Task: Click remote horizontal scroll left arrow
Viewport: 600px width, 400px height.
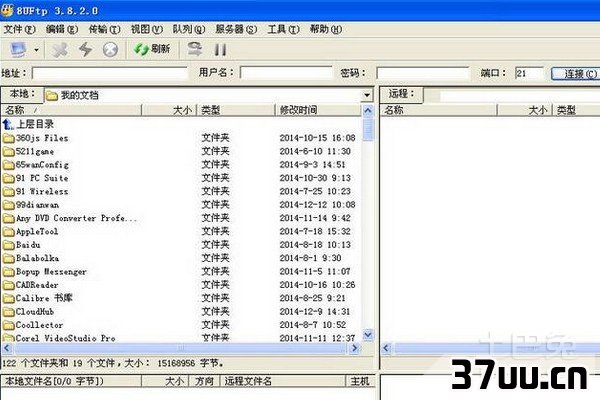Action: point(386,348)
